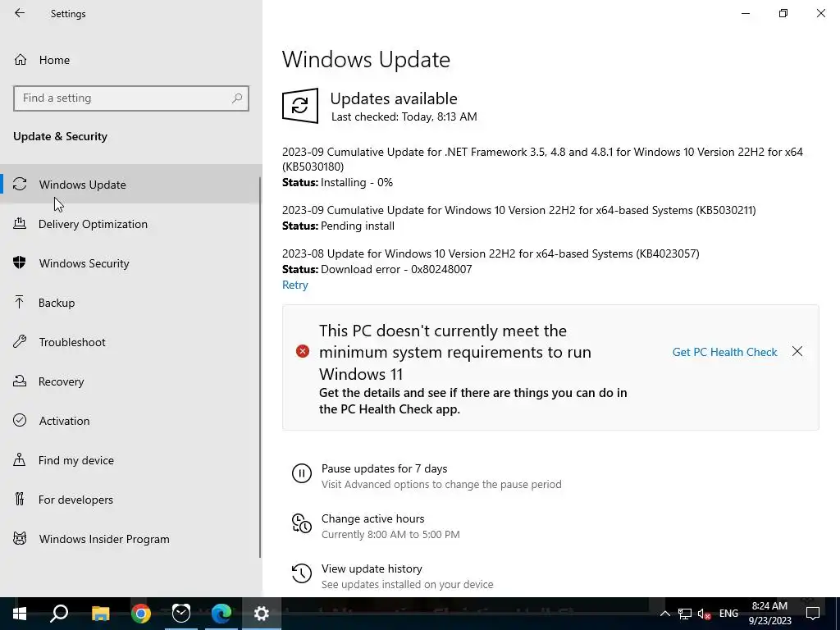This screenshot has height=630, width=840.
Task: Click the ENG language indicator
Action: point(728,614)
